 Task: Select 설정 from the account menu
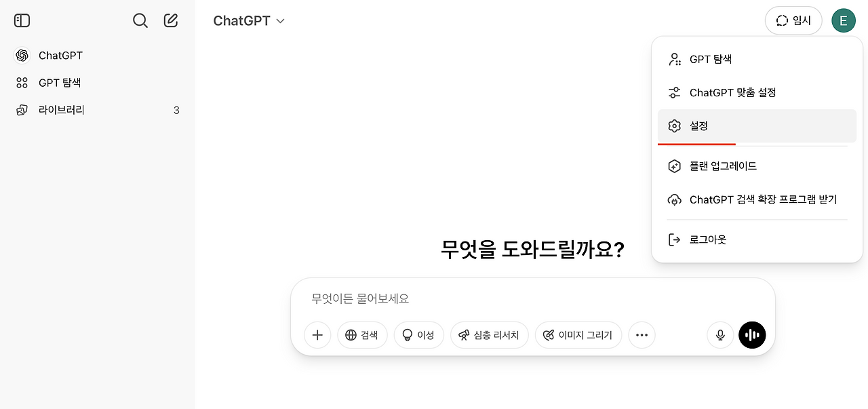click(x=698, y=125)
